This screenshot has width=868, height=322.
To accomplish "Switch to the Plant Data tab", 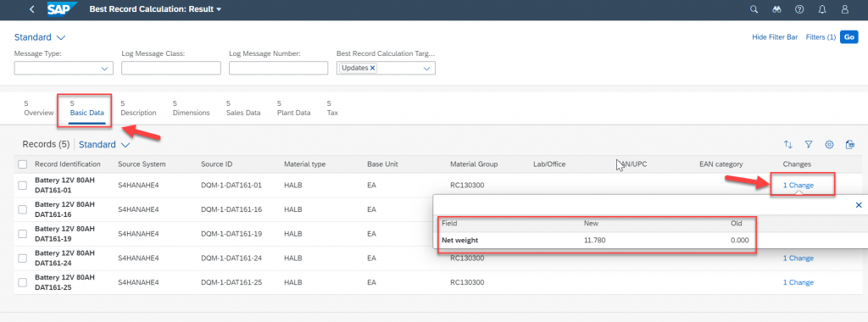I will (294, 108).
